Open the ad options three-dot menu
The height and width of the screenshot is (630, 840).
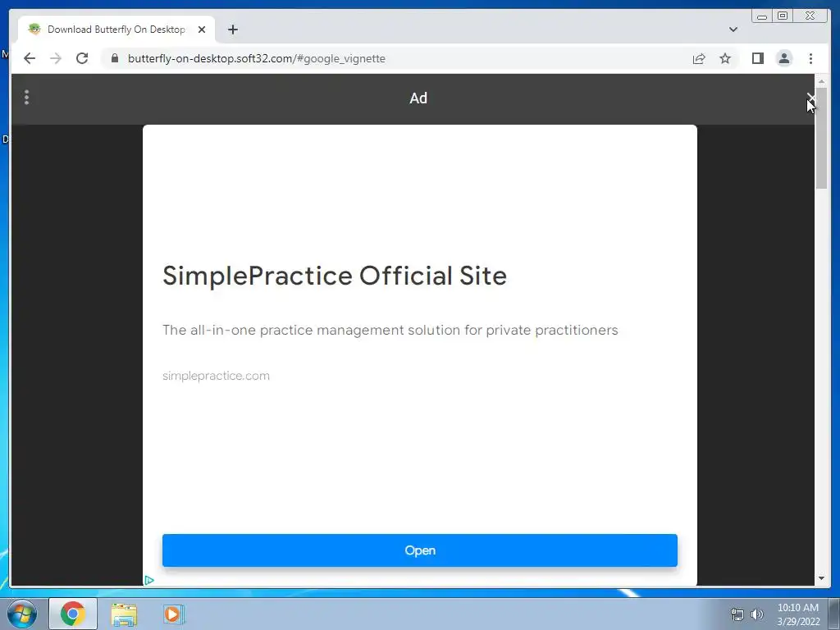pos(26,98)
